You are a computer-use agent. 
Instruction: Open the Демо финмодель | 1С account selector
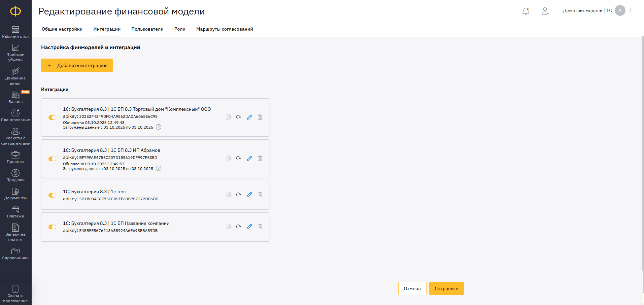587,10
